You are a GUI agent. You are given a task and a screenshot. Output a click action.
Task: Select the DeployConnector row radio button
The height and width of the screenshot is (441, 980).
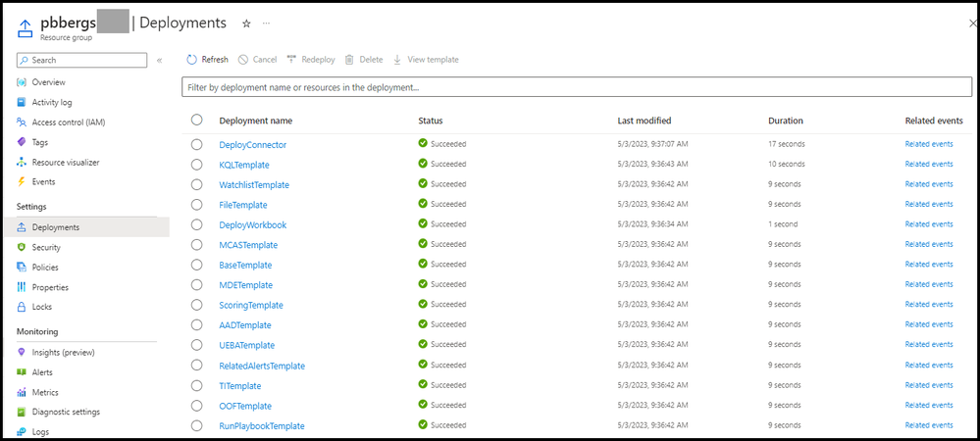coord(197,144)
